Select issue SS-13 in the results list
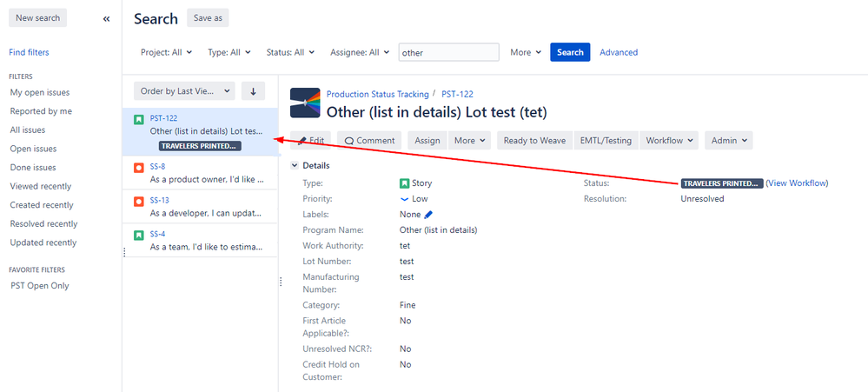 pos(200,207)
